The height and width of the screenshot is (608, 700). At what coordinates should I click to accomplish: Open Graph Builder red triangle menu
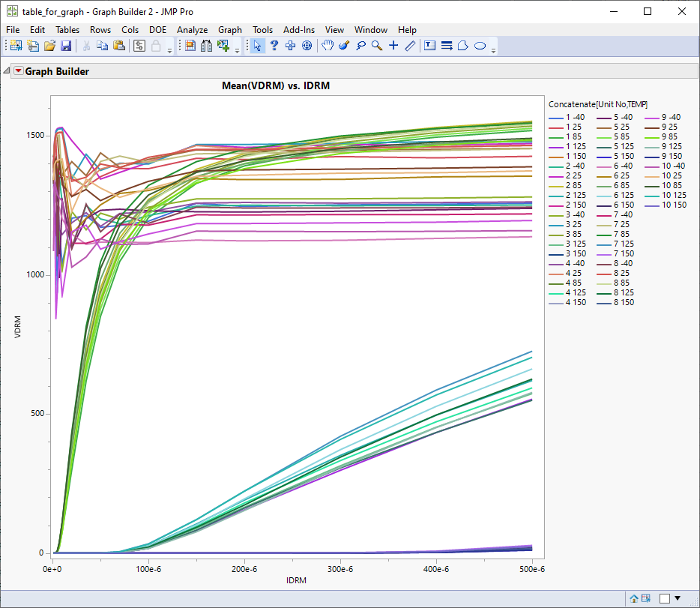click(x=19, y=71)
